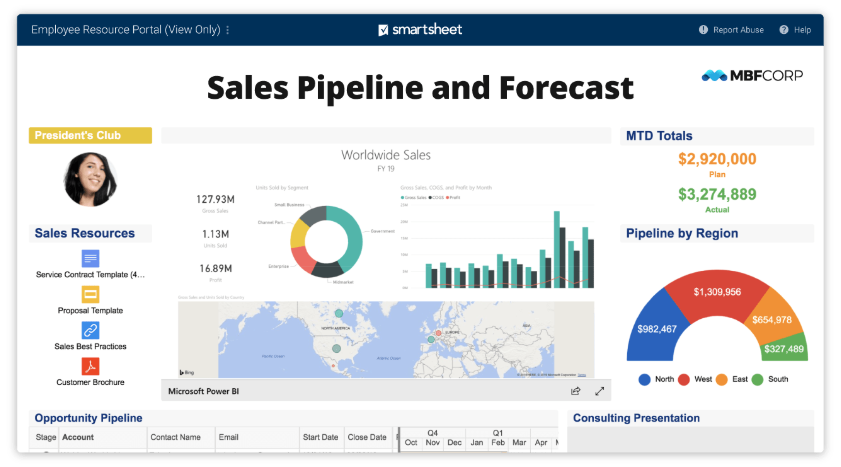Click the Microsoft Power BI label
Image resolution: width=841 pixels, height=467 pixels.
pyautogui.click(x=203, y=391)
